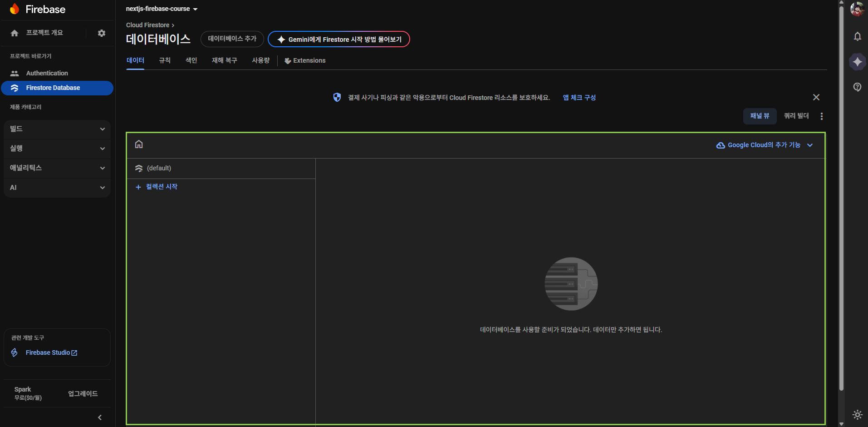The height and width of the screenshot is (427, 868).
Task: Toggle the light/dark theme icon
Action: (x=857, y=414)
